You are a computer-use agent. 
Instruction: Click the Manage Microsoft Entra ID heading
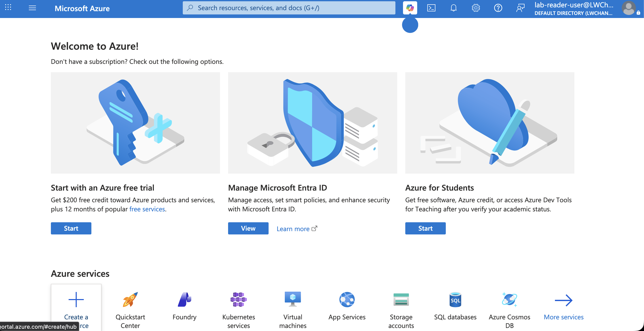[x=277, y=188]
